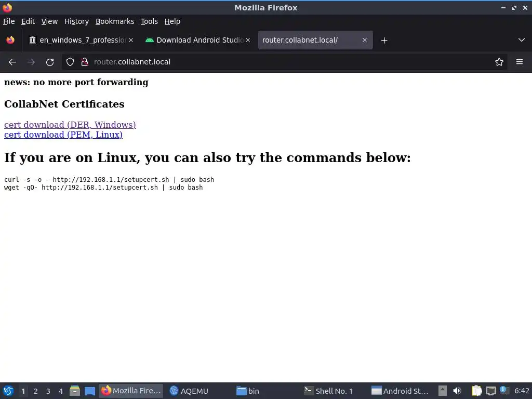Click the curl setupcert command text
532x399 pixels.
pos(109,179)
